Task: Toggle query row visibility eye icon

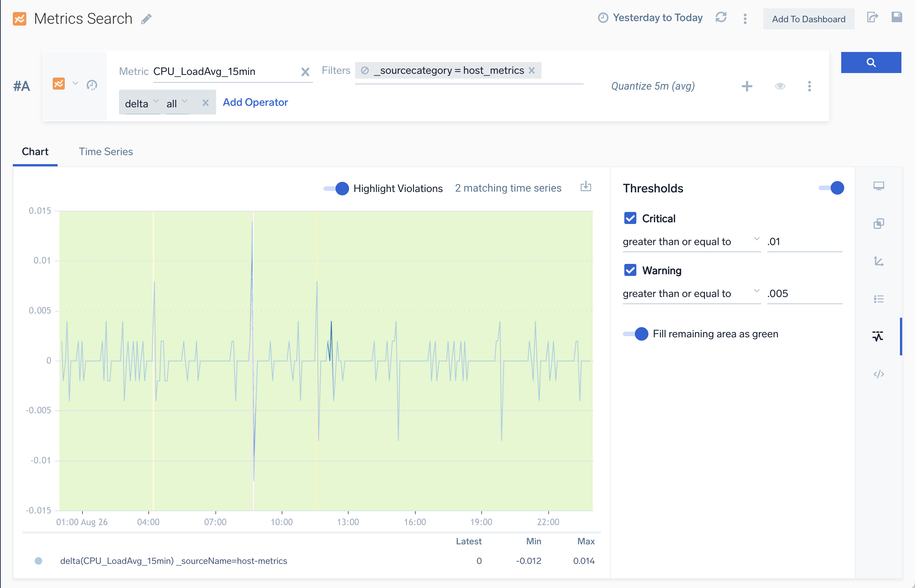Action: pyautogui.click(x=780, y=86)
